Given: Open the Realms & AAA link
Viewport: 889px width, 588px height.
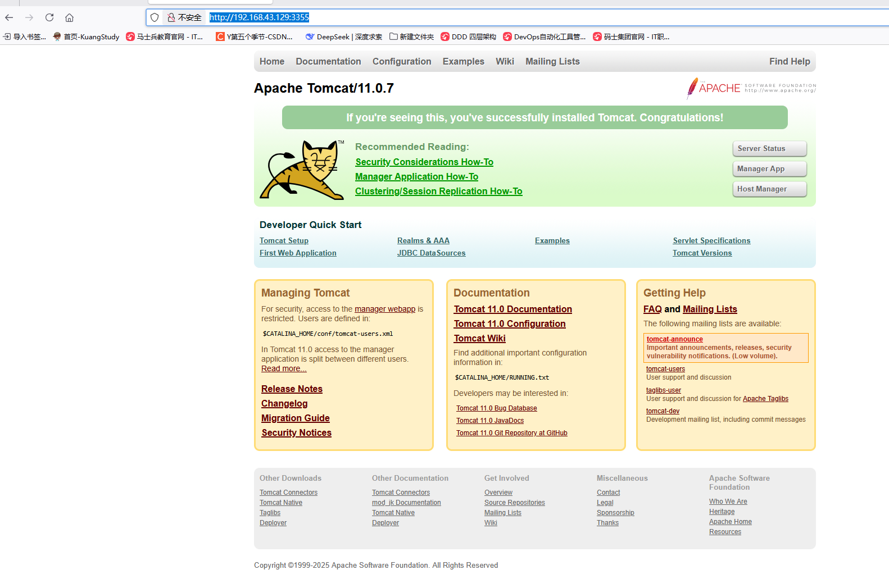Looking at the screenshot, I should point(423,240).
